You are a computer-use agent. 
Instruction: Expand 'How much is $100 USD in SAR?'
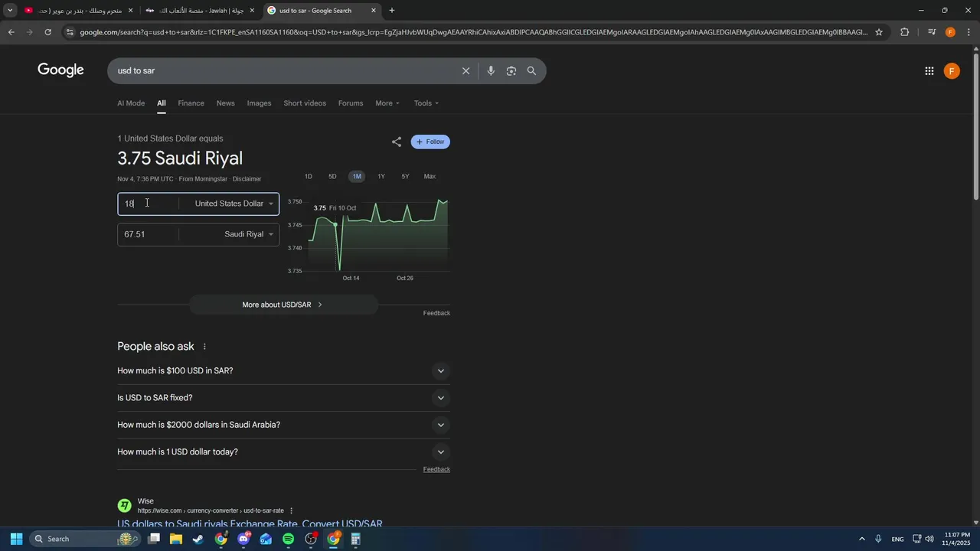tap(283, 370)
